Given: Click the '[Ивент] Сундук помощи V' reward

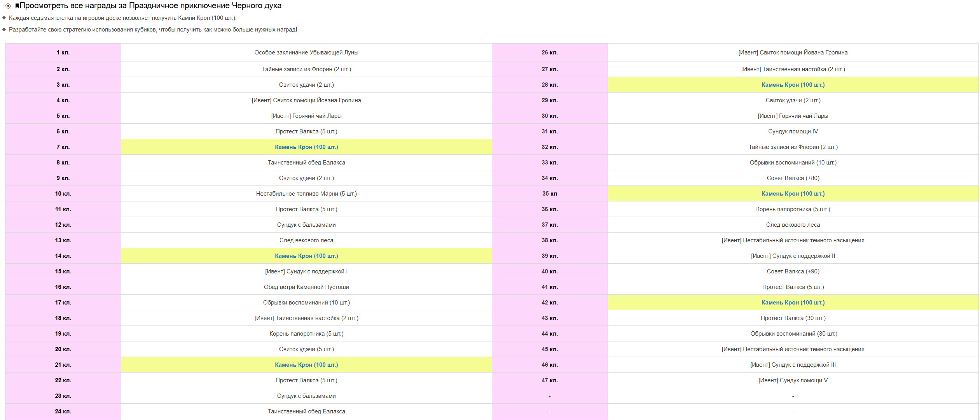Looking at the screenshot, I should 793,380.
